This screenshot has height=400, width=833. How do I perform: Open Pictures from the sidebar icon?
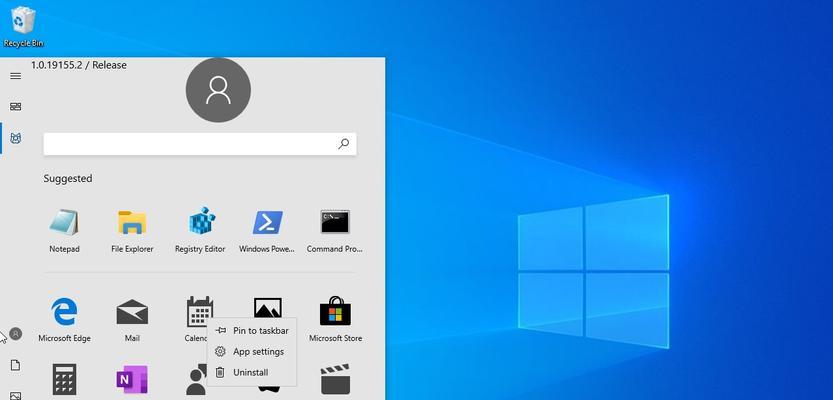tap(16, 396)
